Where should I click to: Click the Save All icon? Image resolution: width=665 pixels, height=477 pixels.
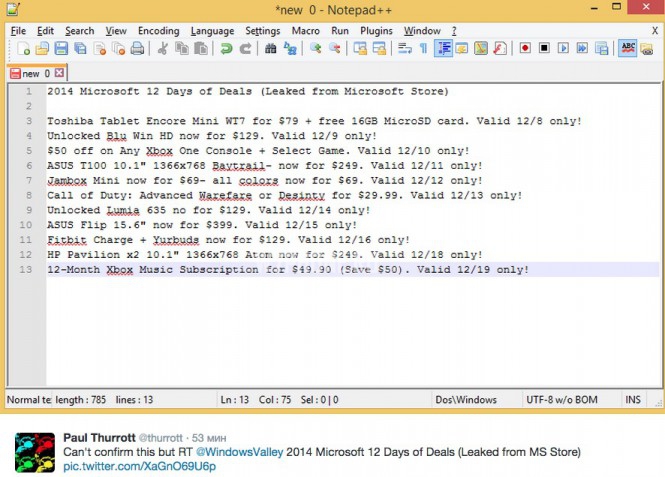pyautogui.click(x=80, y=49)
